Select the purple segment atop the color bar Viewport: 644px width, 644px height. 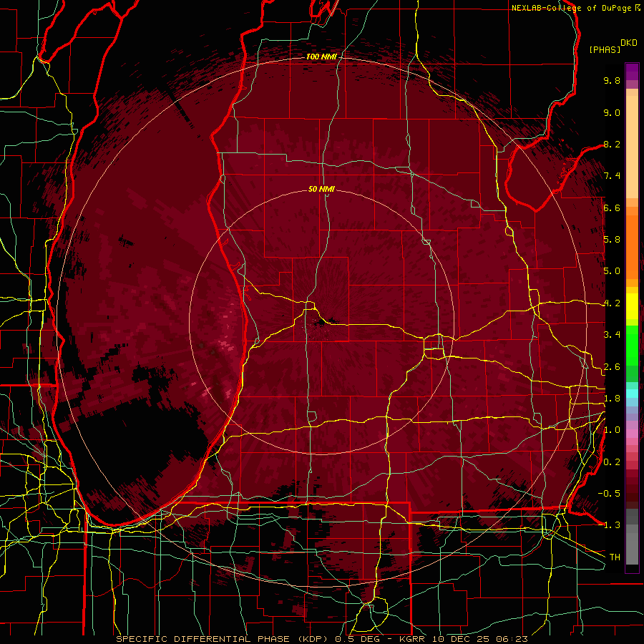coord(632,72)
